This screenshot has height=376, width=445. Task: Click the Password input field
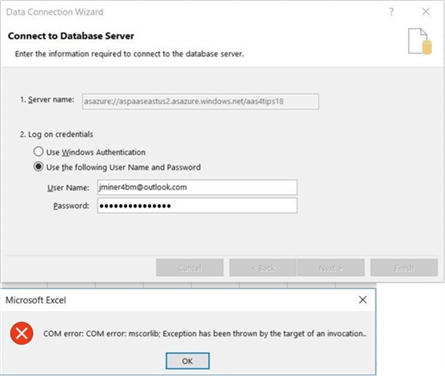[197, 206]
